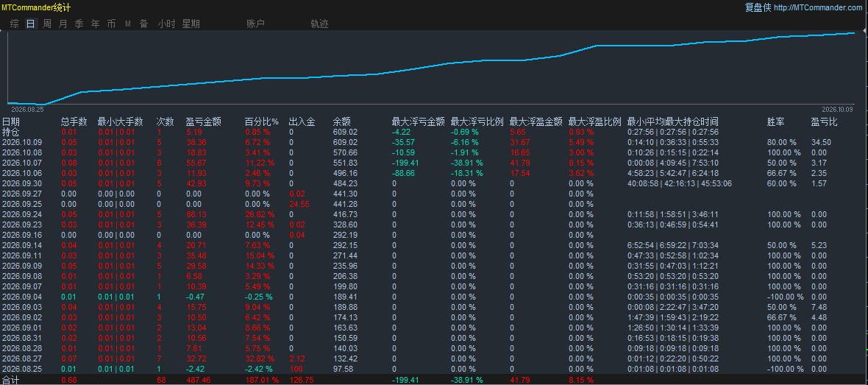Click the 百分比% column header

coord(261,122)
